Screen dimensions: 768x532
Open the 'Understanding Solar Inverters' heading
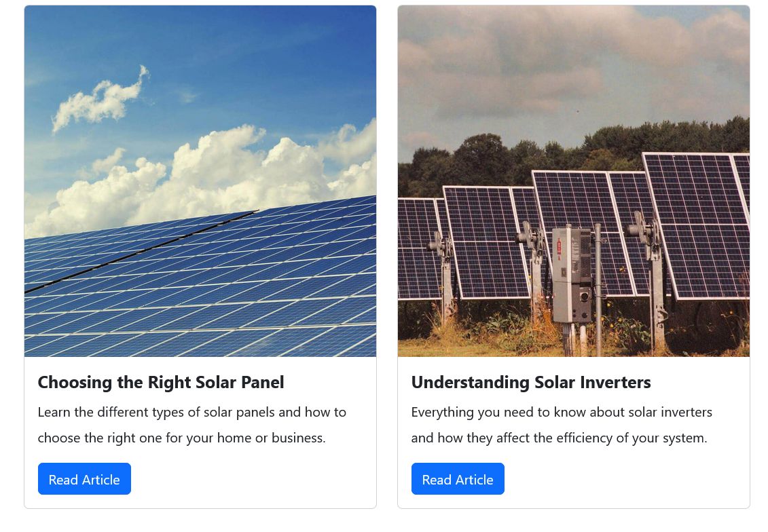(531, 382)
